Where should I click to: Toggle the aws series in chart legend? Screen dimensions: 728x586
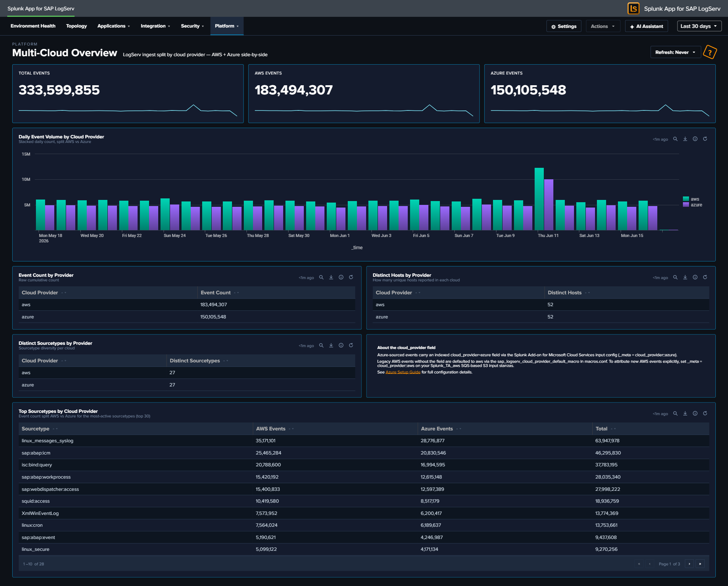tap(691, 199)
